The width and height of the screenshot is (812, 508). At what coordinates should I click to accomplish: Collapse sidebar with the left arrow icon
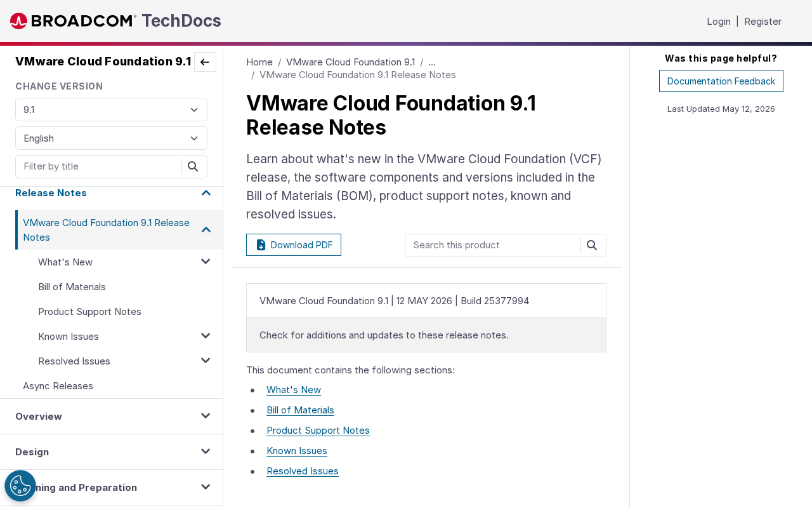point(205,62)
